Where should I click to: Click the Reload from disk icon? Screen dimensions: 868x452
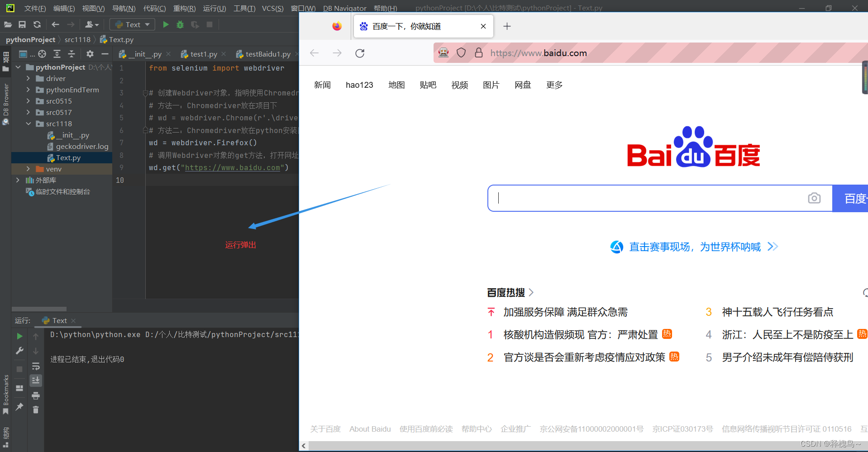(x=37, y=24)
